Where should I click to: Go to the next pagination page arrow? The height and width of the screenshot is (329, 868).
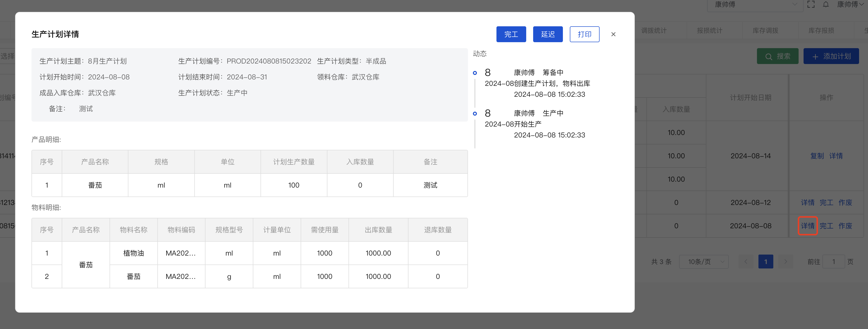pyautogui.click(x=785, y=262)
